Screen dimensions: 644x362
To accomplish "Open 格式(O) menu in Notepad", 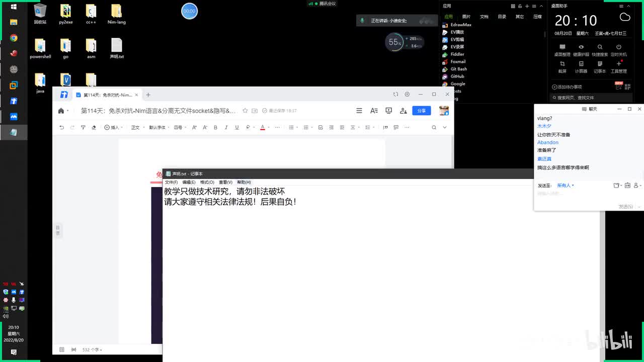I will tap(207, 182).
